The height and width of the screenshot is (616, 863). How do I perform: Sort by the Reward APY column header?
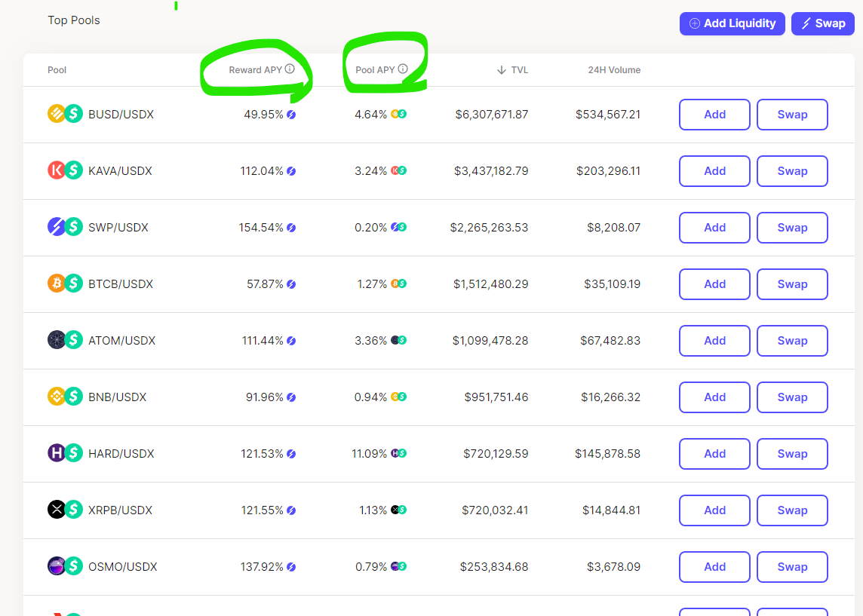[x=256, y=70]
